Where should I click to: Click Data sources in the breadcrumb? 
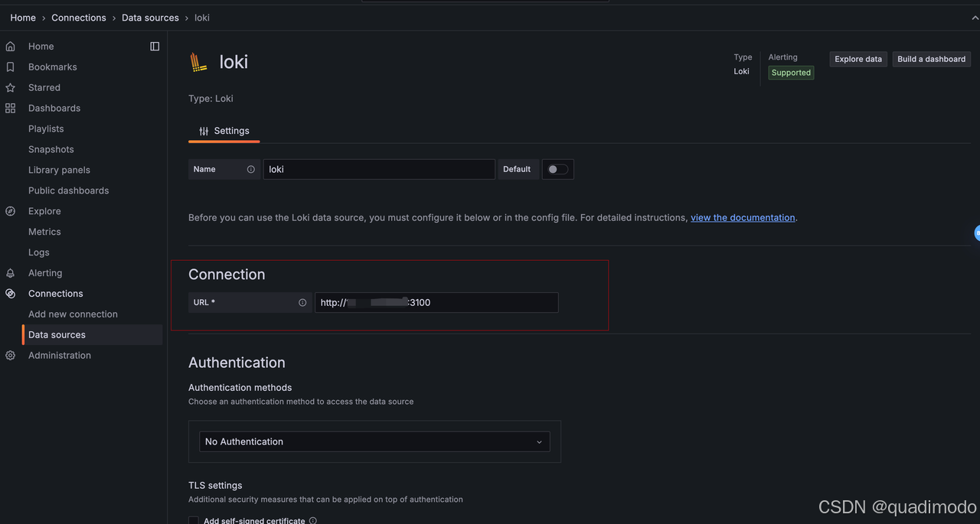pyautogui.click(x=150, y=18)
